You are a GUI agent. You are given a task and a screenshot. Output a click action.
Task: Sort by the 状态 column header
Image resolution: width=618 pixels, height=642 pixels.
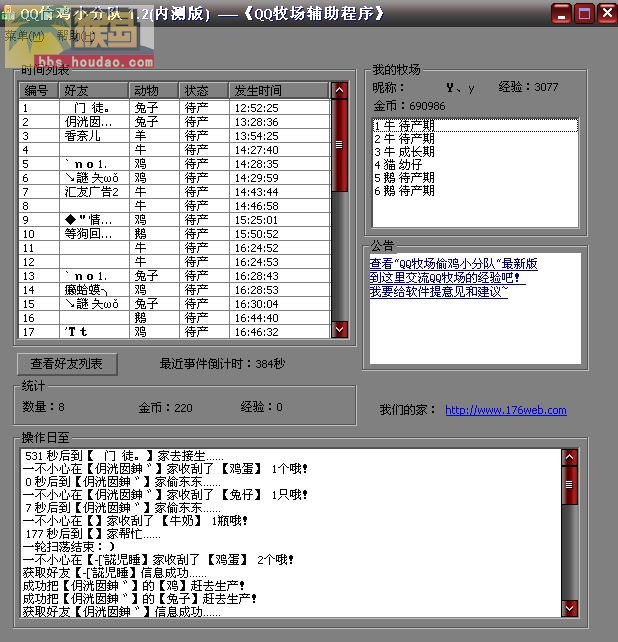tap(204, 90)
